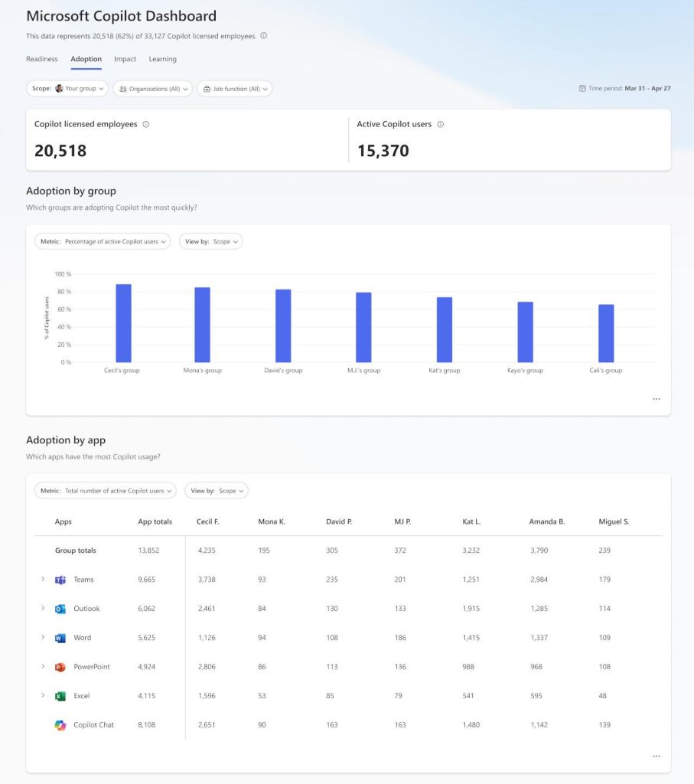Click the 13,852 group total value
This screenshot has height=784, width=694.
pos(148,550)
